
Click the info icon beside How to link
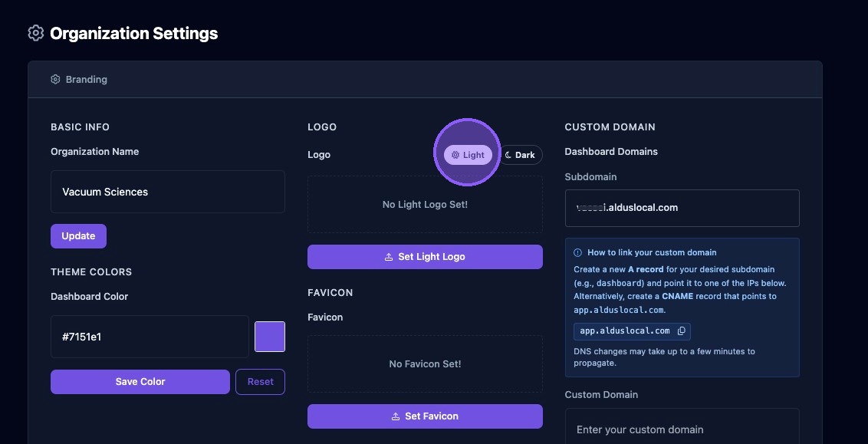577,252
